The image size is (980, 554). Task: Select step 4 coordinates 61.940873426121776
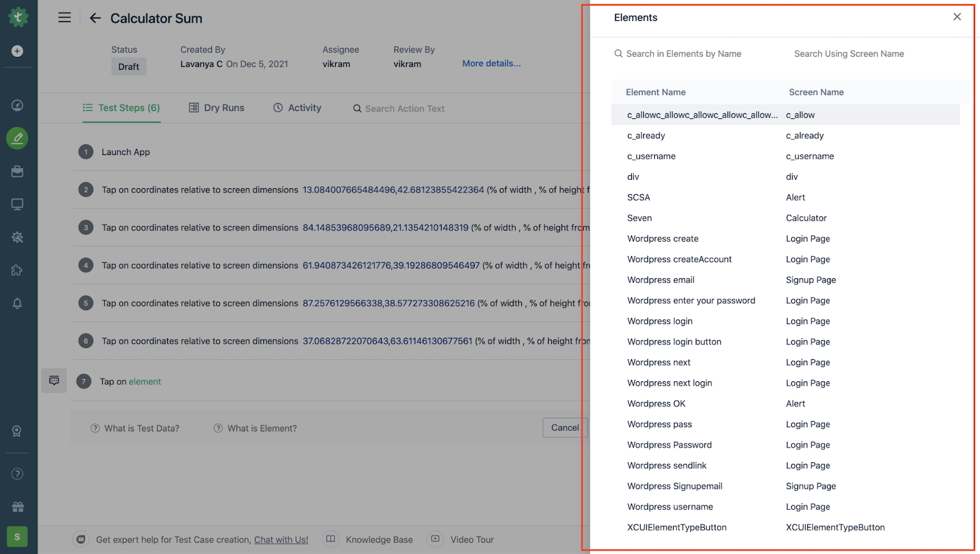pyautogui.click(x=331, y=265)
